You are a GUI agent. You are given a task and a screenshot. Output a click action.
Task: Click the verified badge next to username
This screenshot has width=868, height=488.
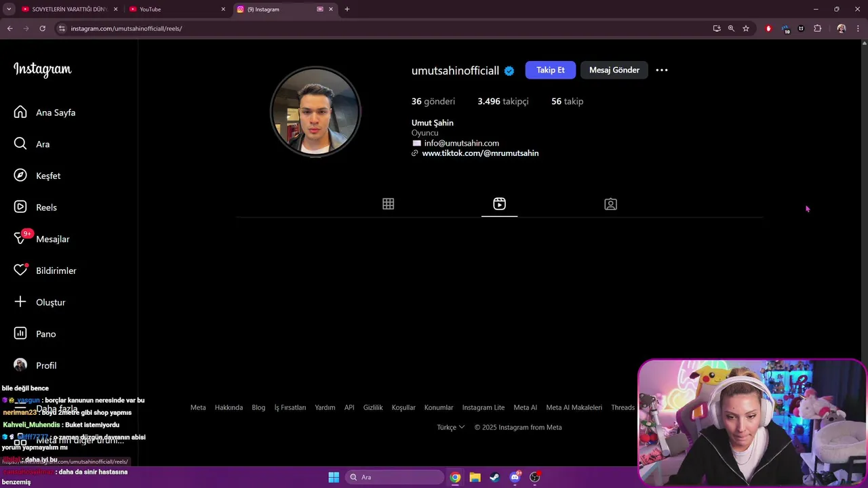509,70
